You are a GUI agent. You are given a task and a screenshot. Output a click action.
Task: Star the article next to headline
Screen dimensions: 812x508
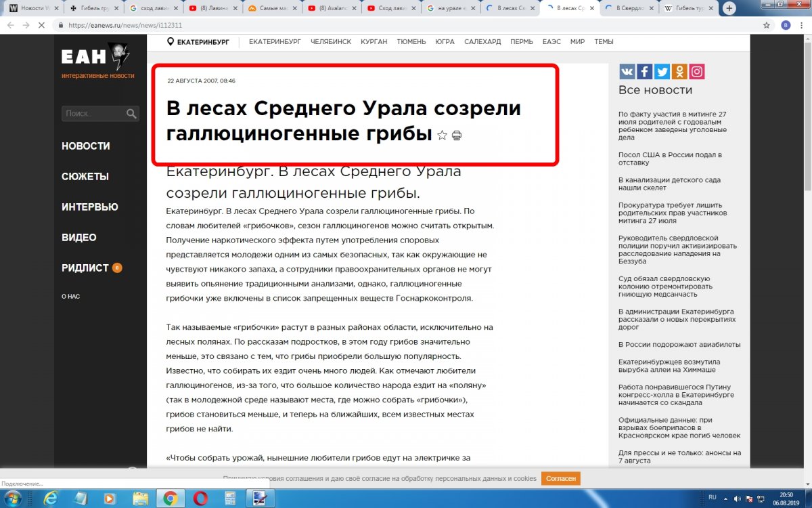click(442, 135)
